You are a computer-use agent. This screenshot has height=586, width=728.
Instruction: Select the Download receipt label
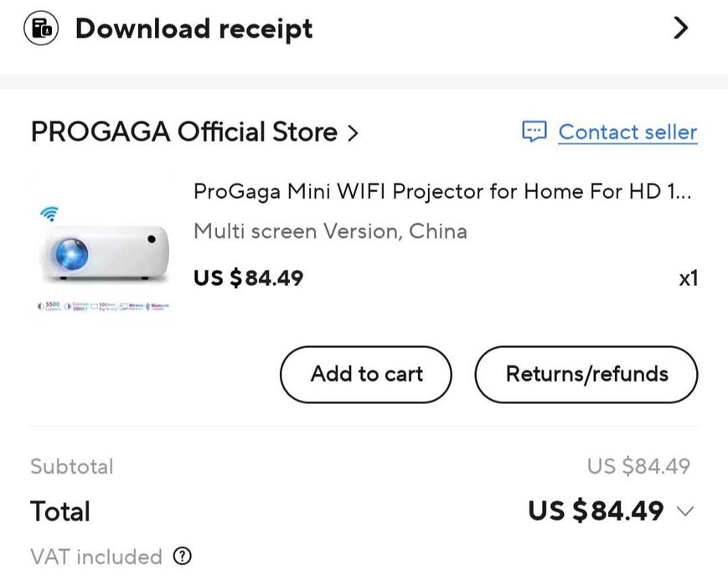tap(194, 29)
